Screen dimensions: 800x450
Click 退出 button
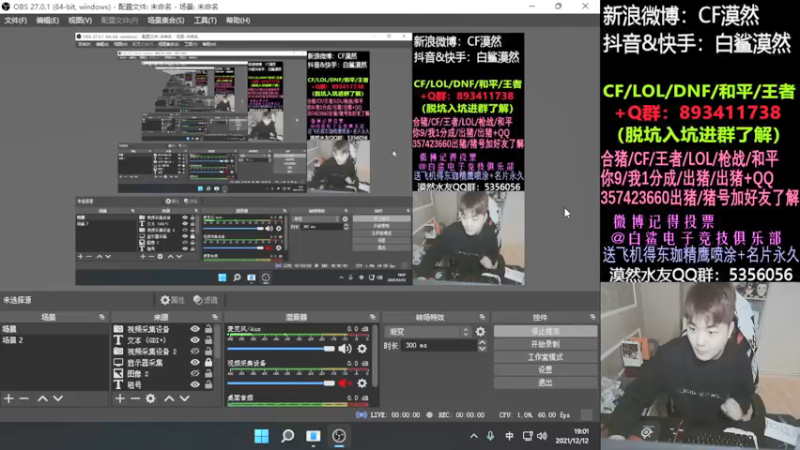coord(545,383)
